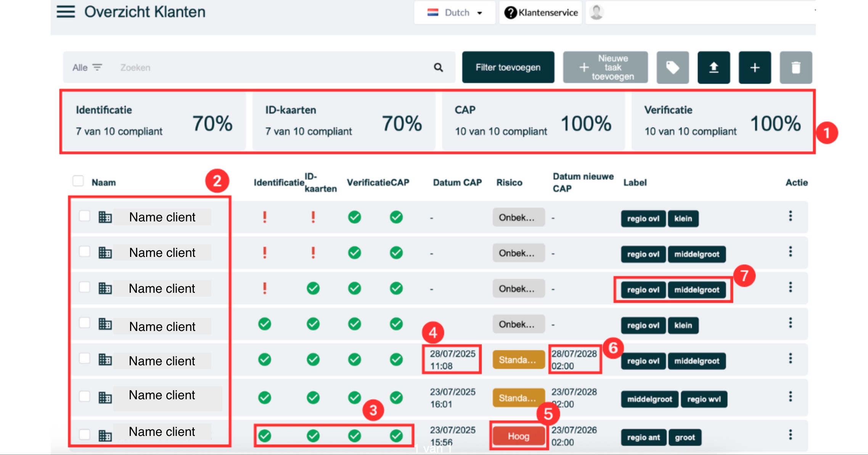Click the red Hoog risk badge

tap(518, 436)
